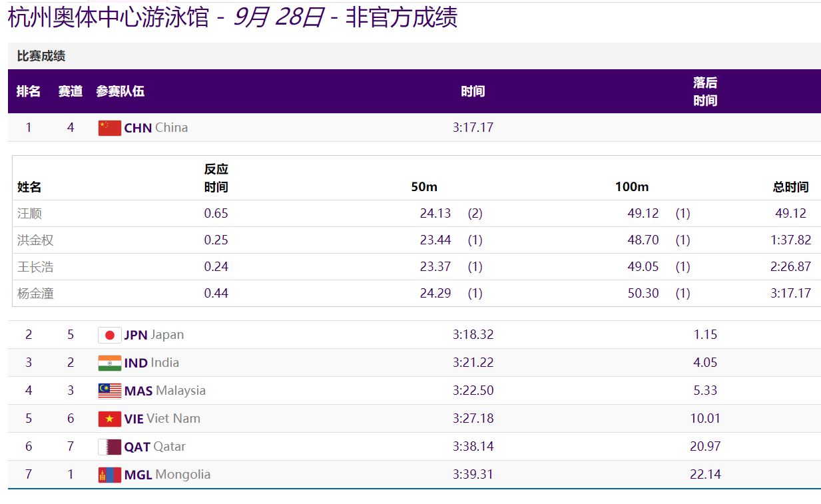The height and width of the screenshot is (504, 821).
Task: Click the 排名 column header
Action: click(x=29, y=92)
